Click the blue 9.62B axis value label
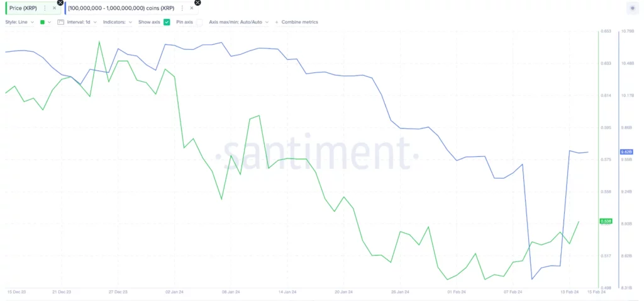The width and height of the screenshot is (644, 301). pyautogui.click(x=627, y=152)
